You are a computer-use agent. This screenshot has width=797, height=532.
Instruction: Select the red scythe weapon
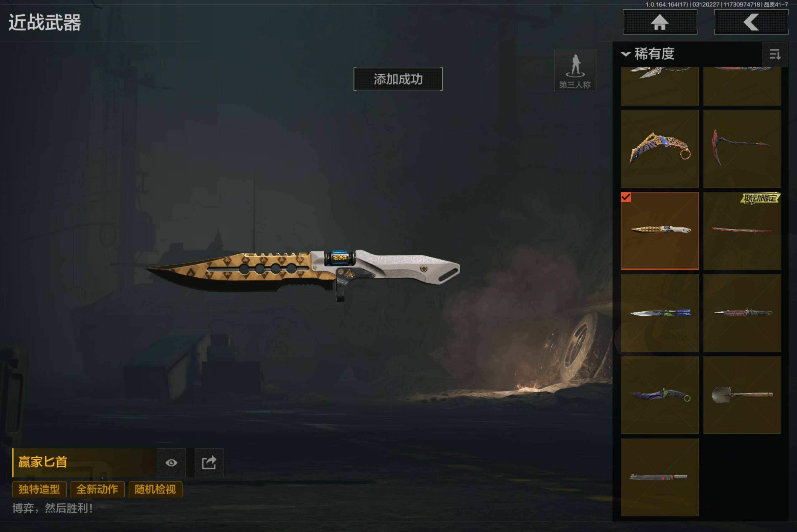click(742, 149)
